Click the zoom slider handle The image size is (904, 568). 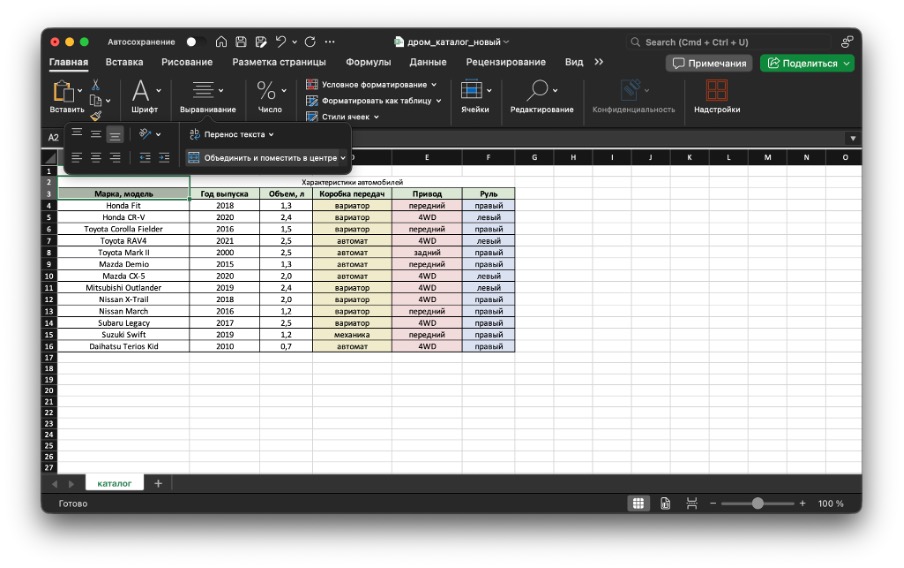(x=758, y=503)
